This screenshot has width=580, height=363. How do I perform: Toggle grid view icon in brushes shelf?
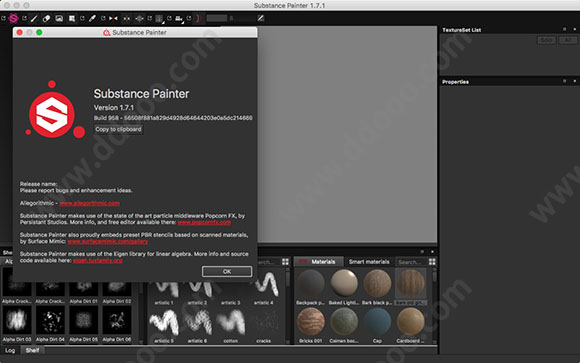tap(285, 262)
